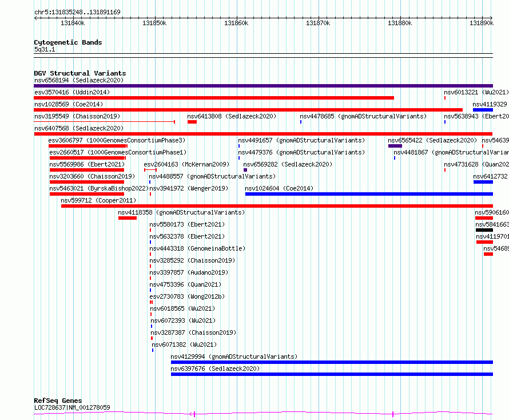
Task: Open nsv6072393 (Wu2021) label
Action: (183, 320)
